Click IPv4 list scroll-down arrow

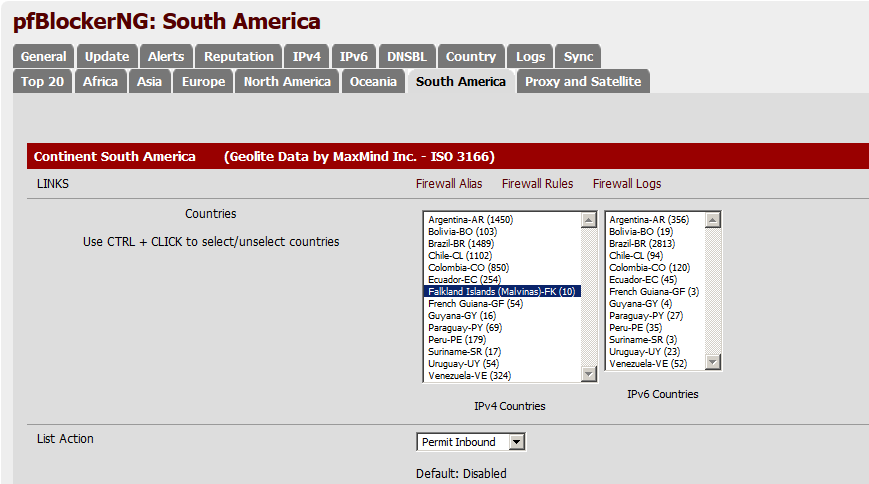589,374
